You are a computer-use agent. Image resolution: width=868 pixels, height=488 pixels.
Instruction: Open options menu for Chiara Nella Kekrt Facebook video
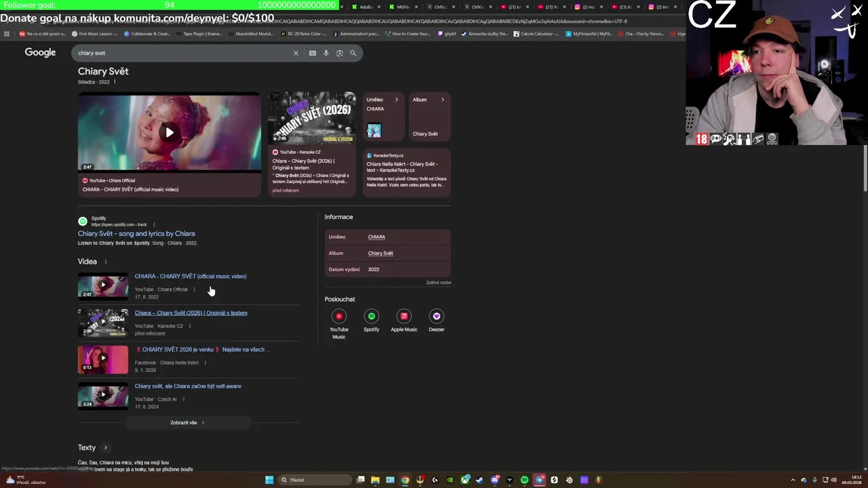(205, 363)
